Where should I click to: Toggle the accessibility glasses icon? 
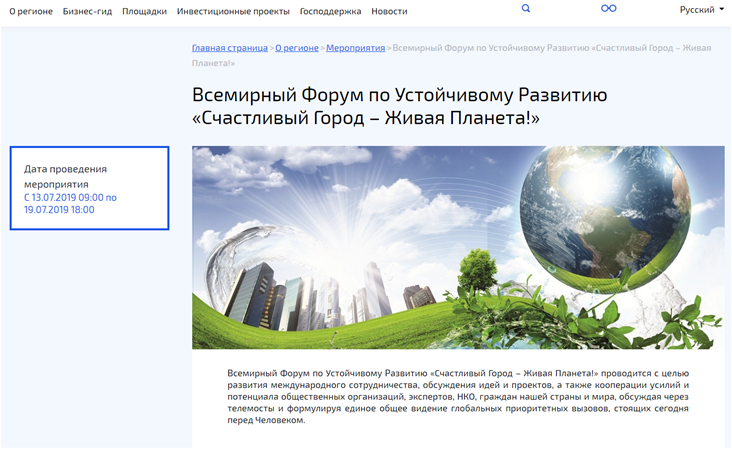tap(608, 8)
